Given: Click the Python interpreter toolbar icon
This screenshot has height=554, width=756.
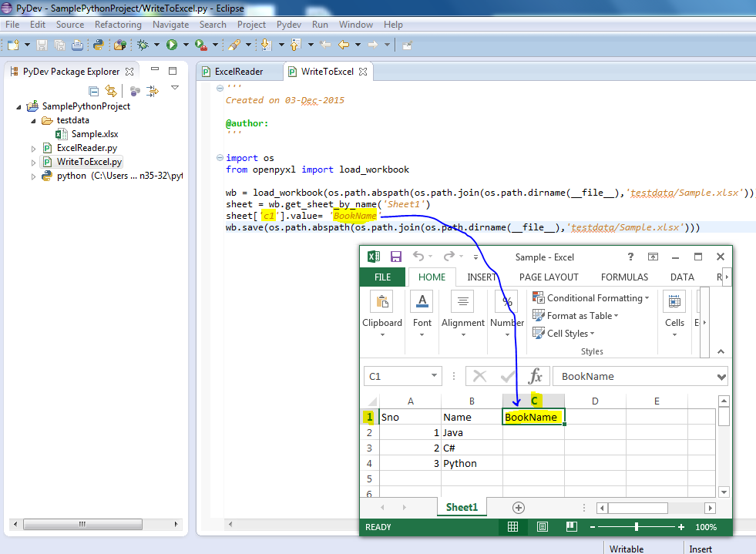Looking at the screenshot, I should coord(99,44).
